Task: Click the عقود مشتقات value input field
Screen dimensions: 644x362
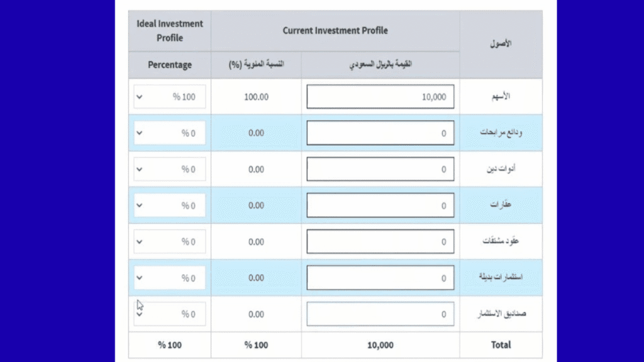Action: coord(380,242)
